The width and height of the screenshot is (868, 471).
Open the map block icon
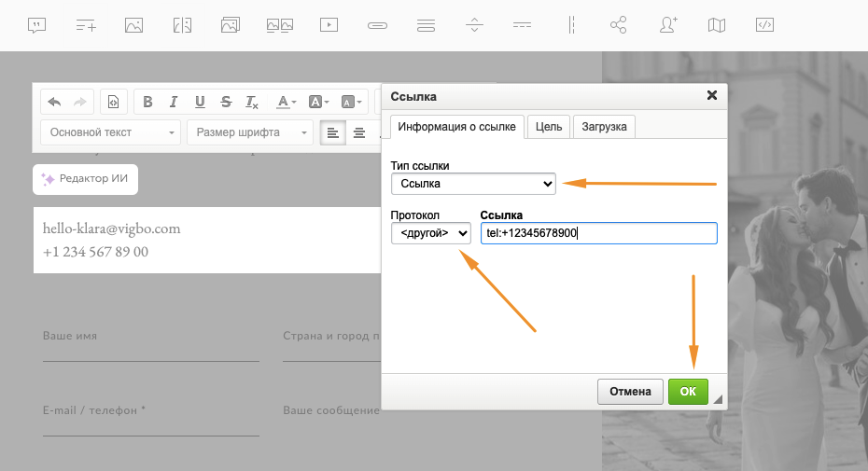pos(717,25)
